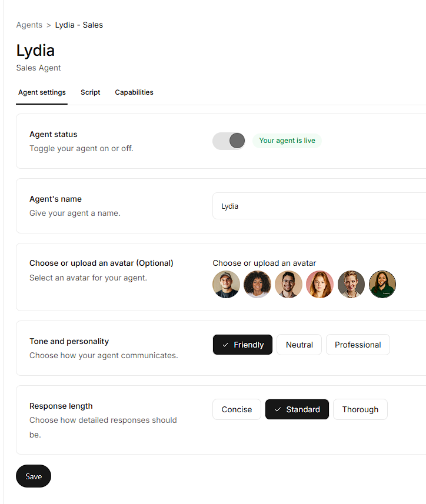Viewport: 426px width, 504px height.
Task: Switch to the Script tab
Action: click(x=91, y=92)
